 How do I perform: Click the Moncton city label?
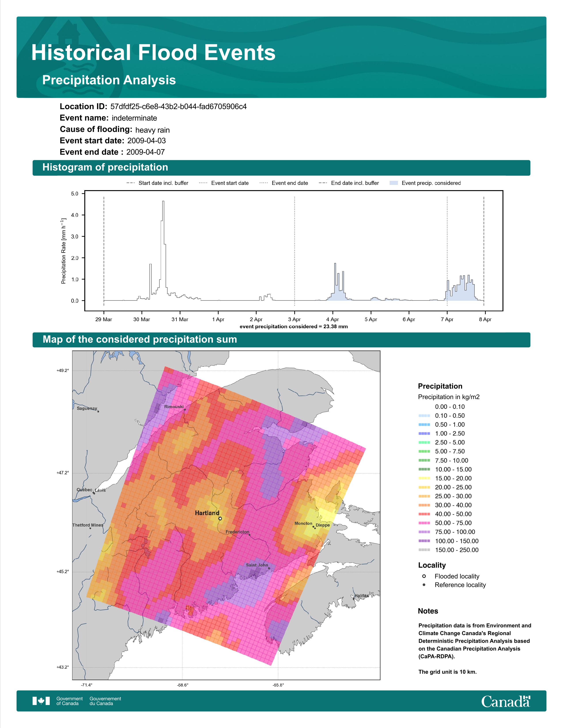[303, 523]
